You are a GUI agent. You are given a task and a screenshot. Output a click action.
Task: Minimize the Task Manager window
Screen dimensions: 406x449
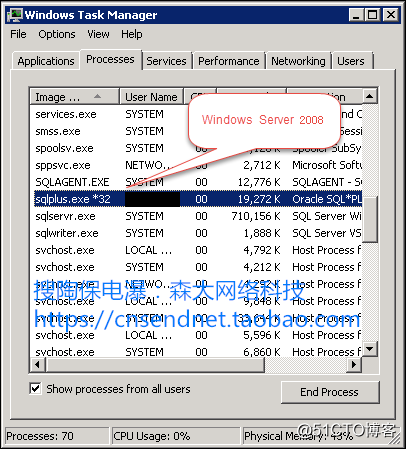[x=356, y=15]
